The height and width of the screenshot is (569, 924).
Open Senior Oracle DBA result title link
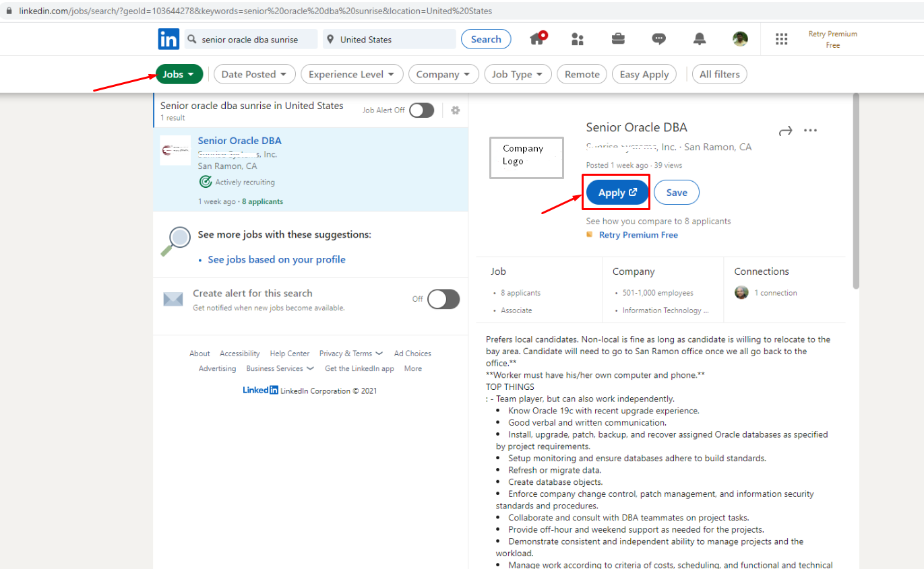point(240,141)
